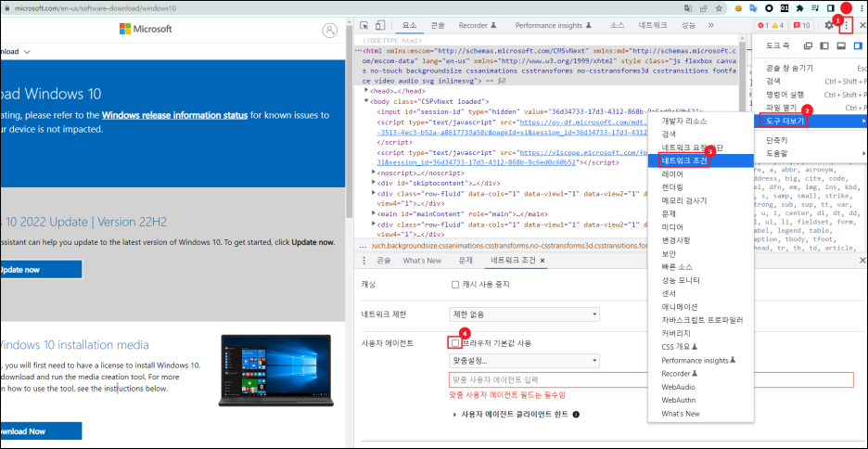Select 센서 from the more tools list
The width and height of the screenshot is (868, 449).
point(700,293)
